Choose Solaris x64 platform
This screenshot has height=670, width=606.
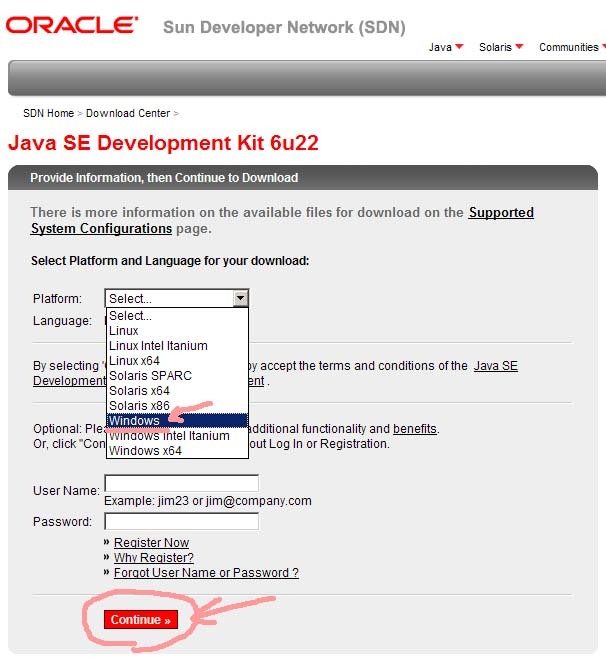click(177, 391)
